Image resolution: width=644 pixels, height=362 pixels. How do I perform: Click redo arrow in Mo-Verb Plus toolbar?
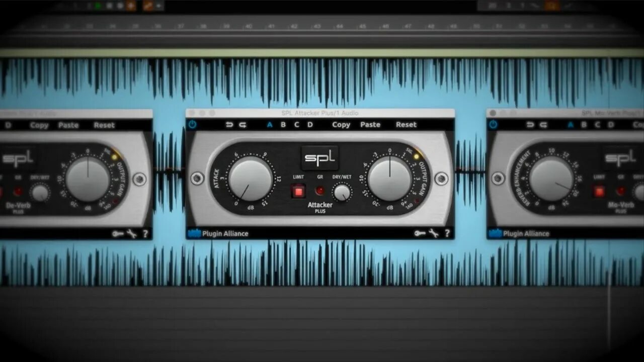coord(544,125)
